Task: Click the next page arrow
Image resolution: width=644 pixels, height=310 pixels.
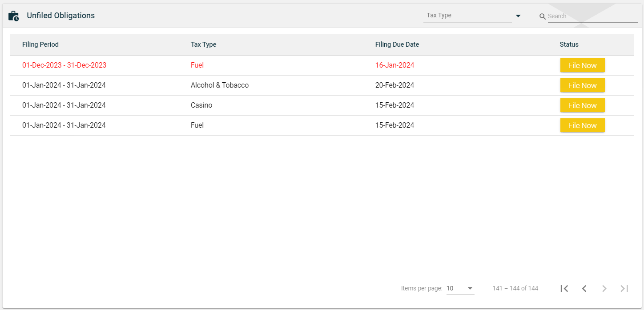Action: 604,289
